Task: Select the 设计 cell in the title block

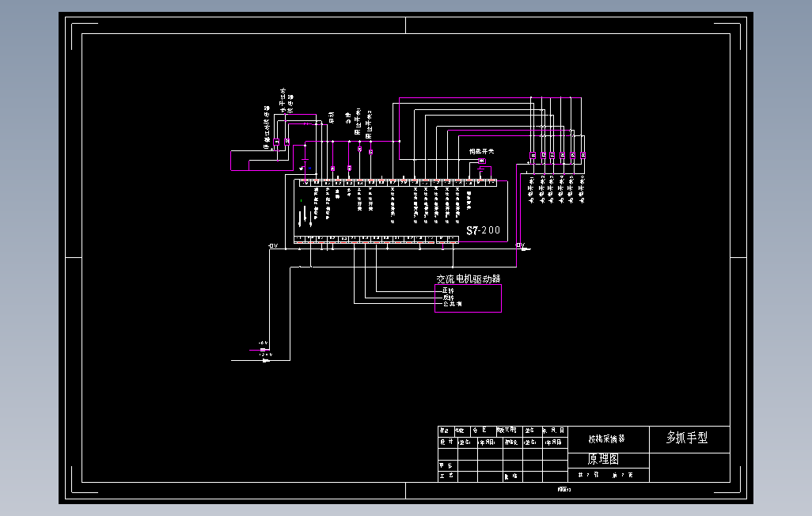Action: (x=447, y=442)
